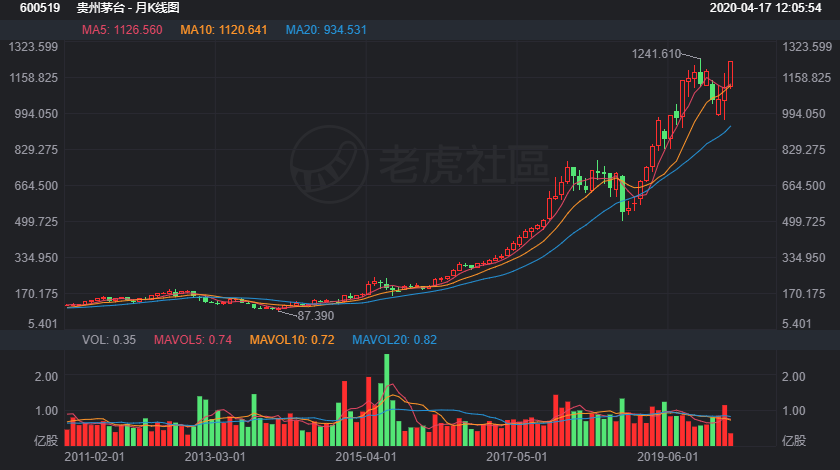Click the left 亿股 volume unit label
The image size is (840, 470).
tap(46, 441)
